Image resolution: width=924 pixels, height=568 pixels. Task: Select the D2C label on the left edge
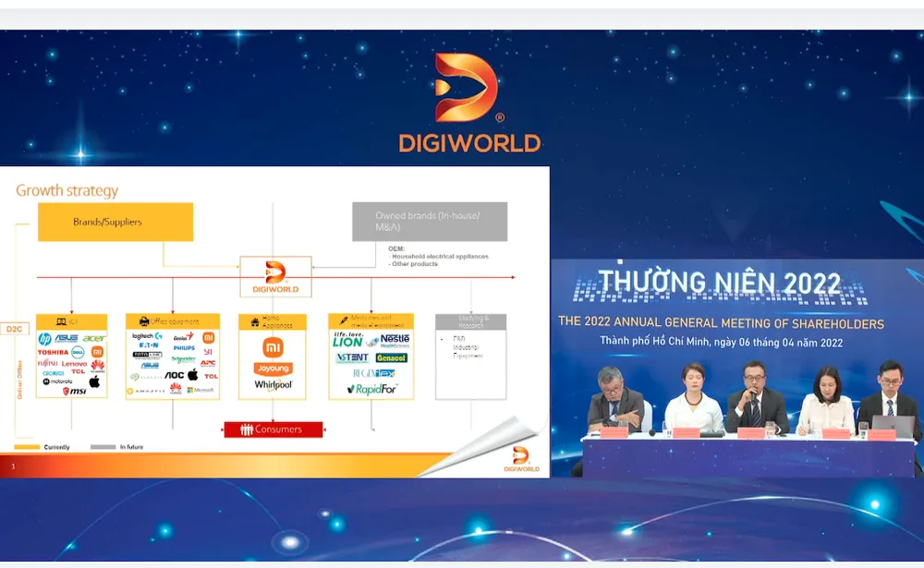tap(13, 329)
